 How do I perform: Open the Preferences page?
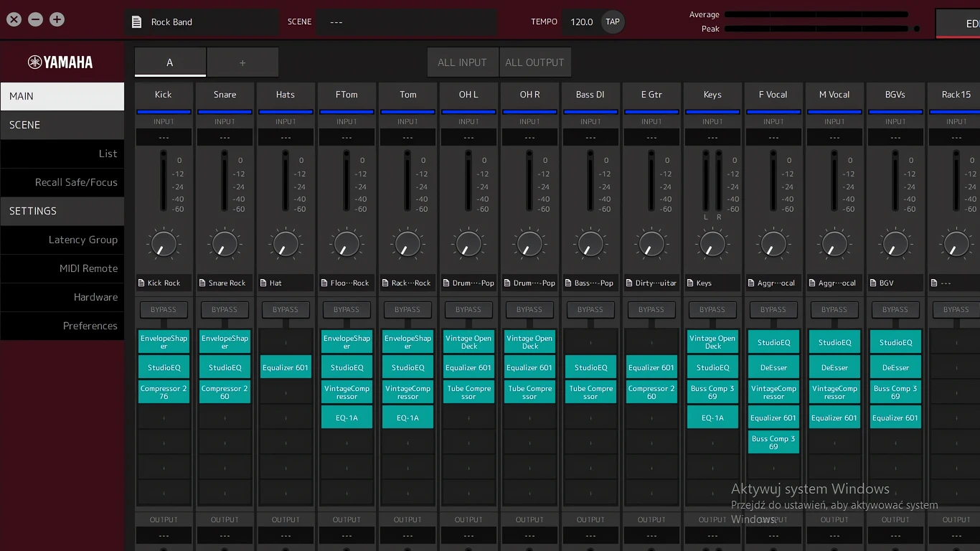coord(62,326)
